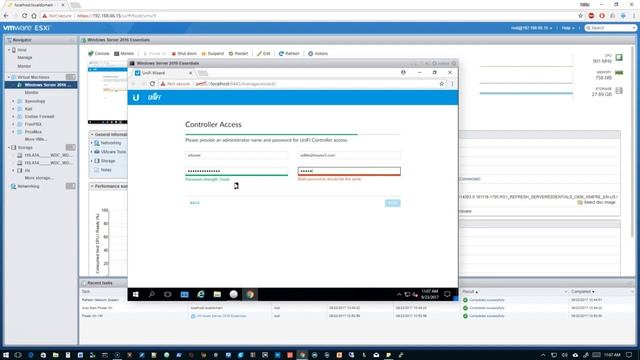Open Windows Server 2016 Essentials link in Recent tasks
Viewport: 640px width, 360px height.
click(x=221, y=316)
